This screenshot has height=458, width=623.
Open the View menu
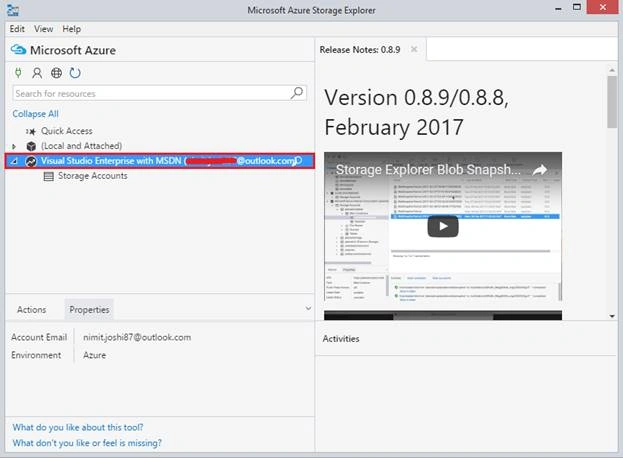pos(43,29)
